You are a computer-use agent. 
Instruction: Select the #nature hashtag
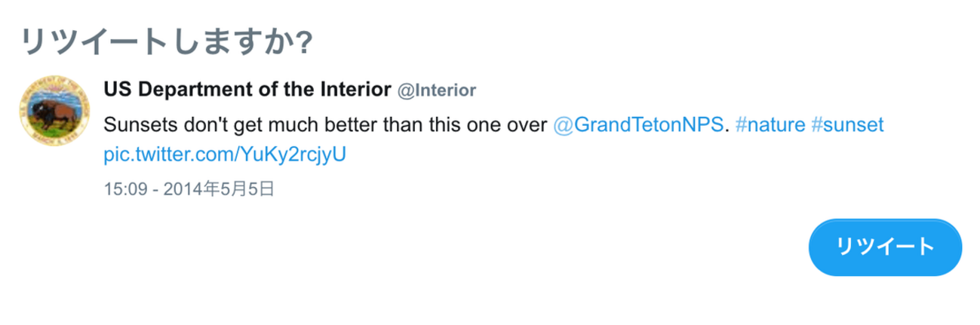pos(768,124)
